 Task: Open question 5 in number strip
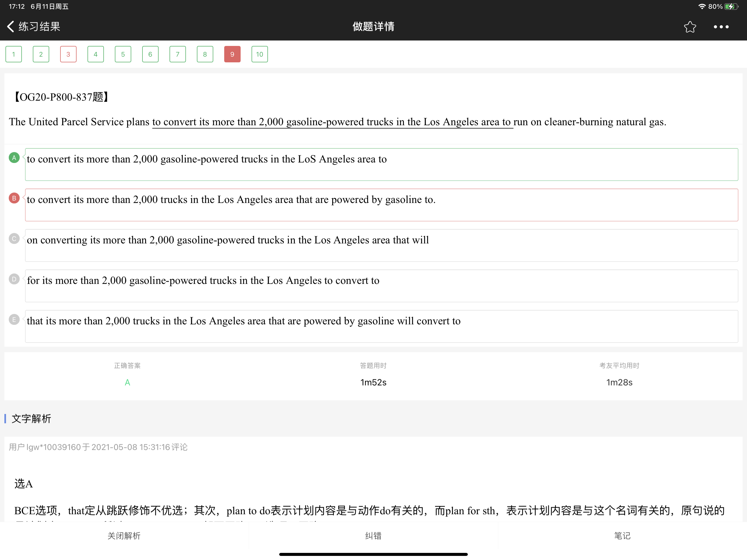(x=123, y=54)
